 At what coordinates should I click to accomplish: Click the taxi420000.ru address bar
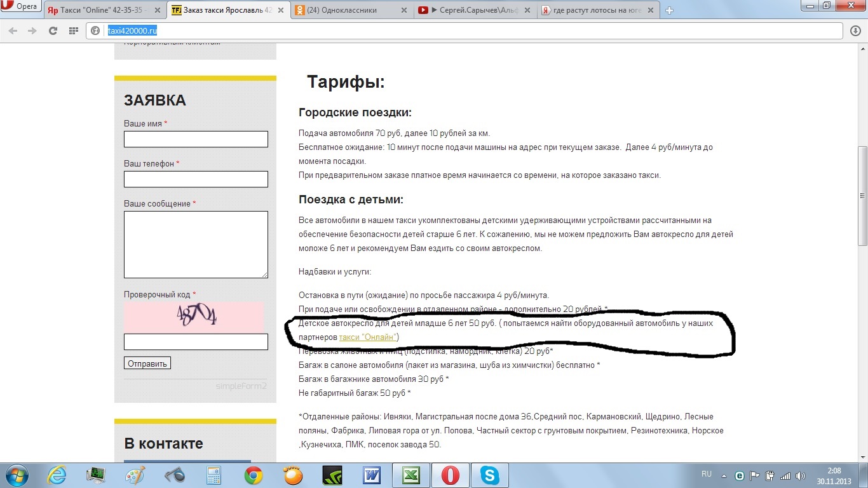point(464,30)
